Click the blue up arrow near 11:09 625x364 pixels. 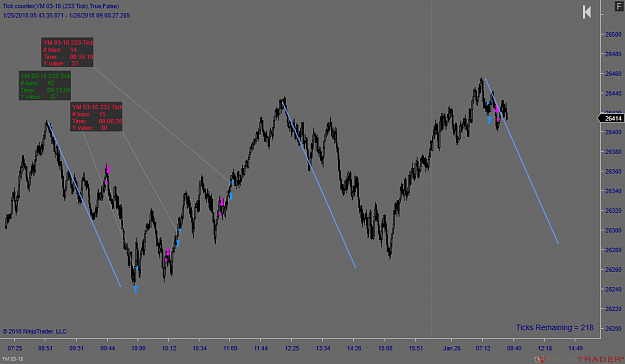coord(231,196)
